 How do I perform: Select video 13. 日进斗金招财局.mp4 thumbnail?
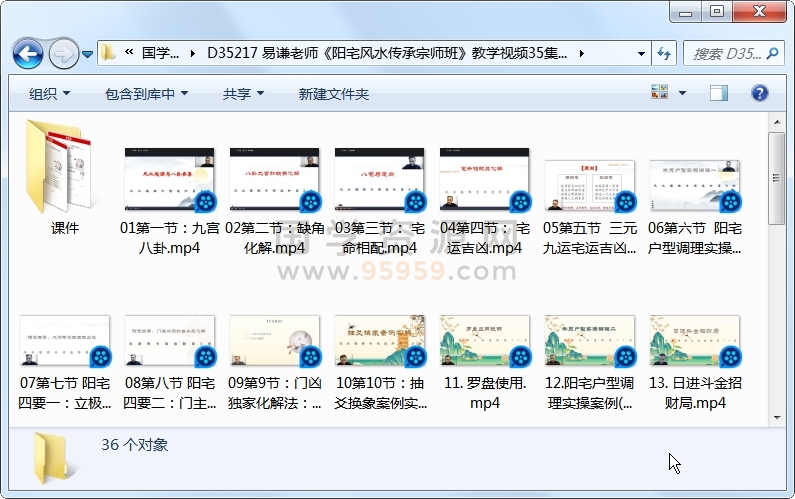[x=695, y=340]
